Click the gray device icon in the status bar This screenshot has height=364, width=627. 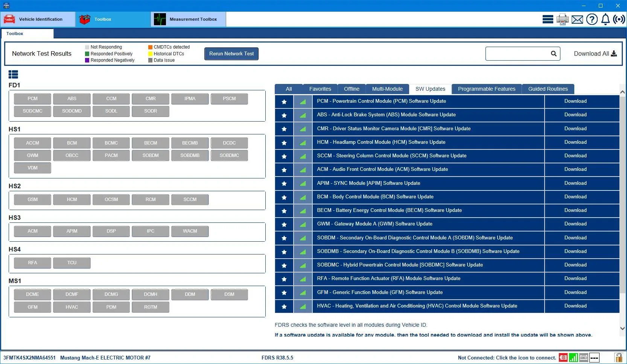point(584,358)
